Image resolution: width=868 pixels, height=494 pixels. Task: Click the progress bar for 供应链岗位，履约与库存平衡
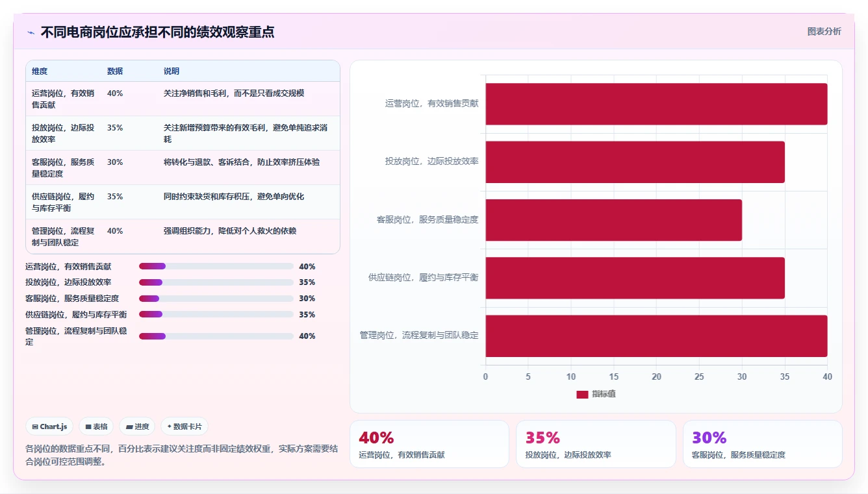(x=216, y=315)
